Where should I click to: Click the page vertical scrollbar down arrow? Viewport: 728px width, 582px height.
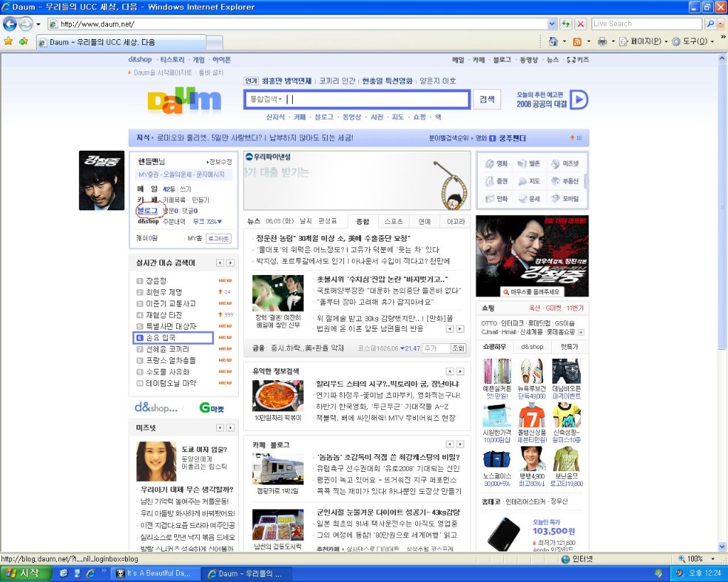722,546
